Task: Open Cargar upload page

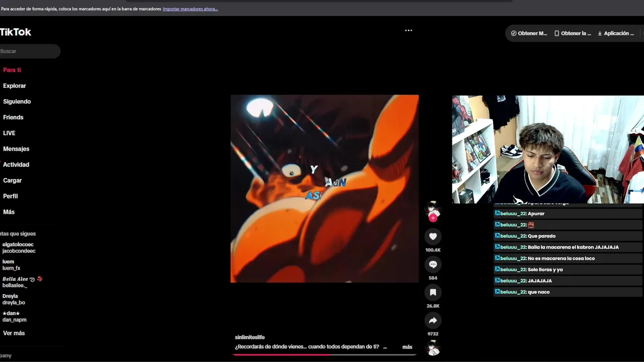Action: point(13,180)
